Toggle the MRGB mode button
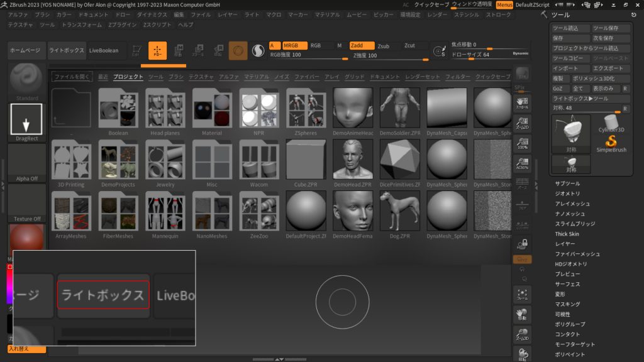The height and width of the screenshot is (362, 644). point(294,45)
